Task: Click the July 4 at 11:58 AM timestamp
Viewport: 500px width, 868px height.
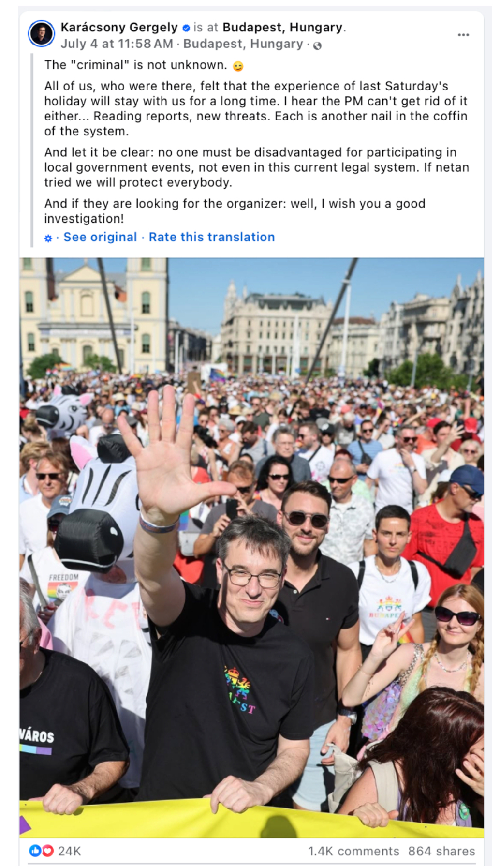Action: 117,44
